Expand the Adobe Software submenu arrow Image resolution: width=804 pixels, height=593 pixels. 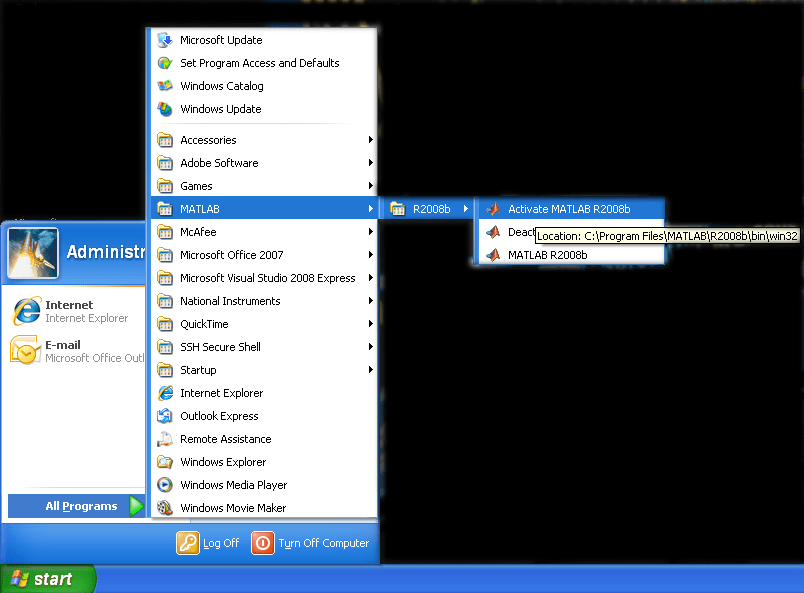(370, 163)
